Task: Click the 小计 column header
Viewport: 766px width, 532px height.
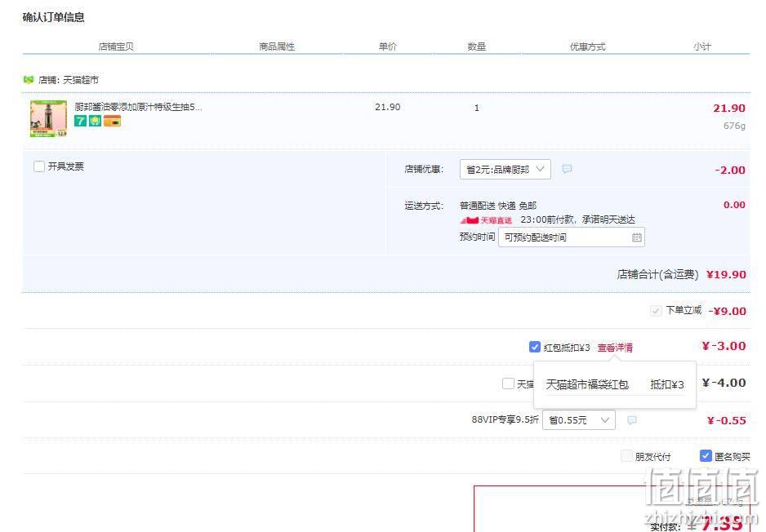Action: point(702,47)
